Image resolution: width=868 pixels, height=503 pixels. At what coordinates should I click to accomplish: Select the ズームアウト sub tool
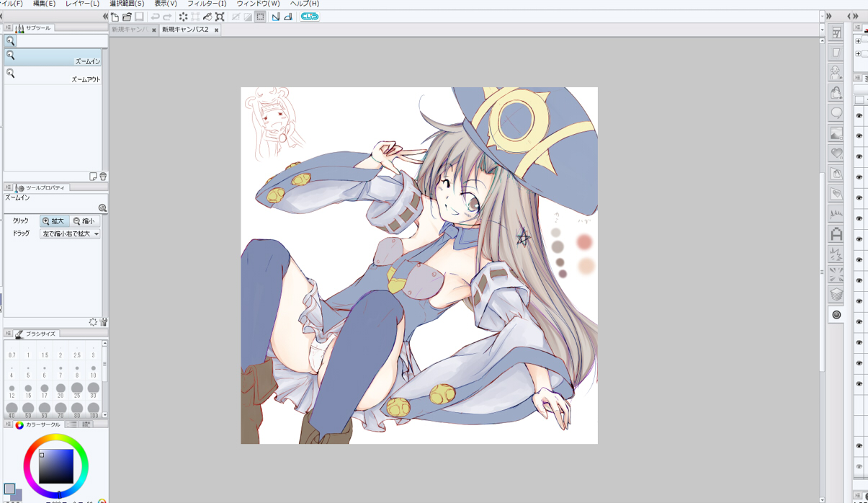[53, 76]
